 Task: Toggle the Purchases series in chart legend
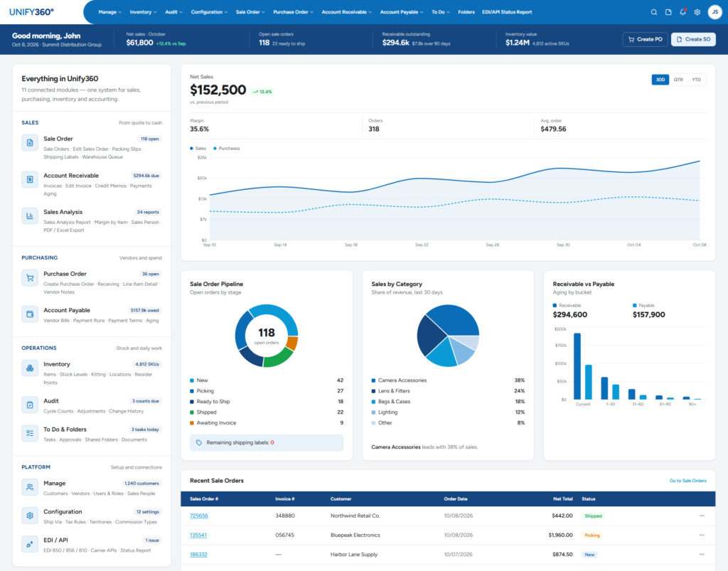pyautogui.click(x=227, y=149)
